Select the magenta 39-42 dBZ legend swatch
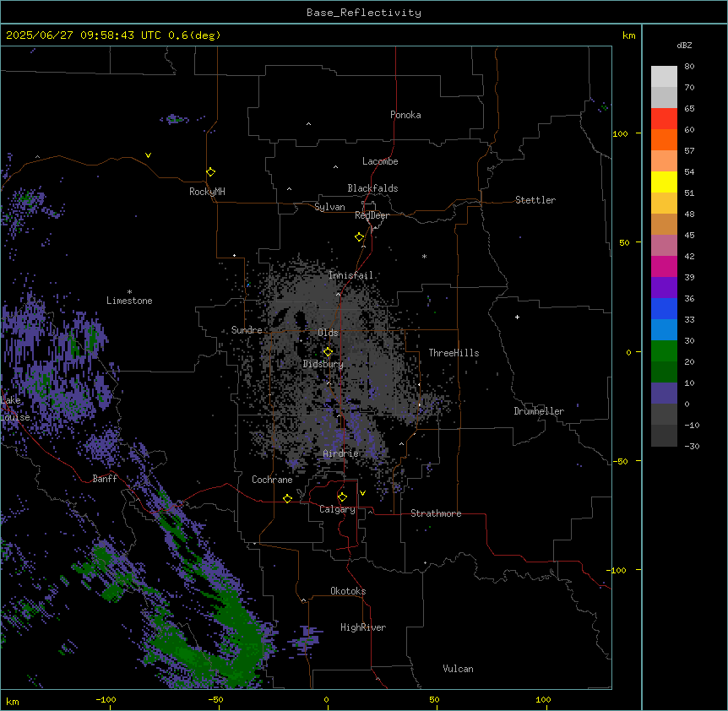728x711 pixels. coord(664,266)
